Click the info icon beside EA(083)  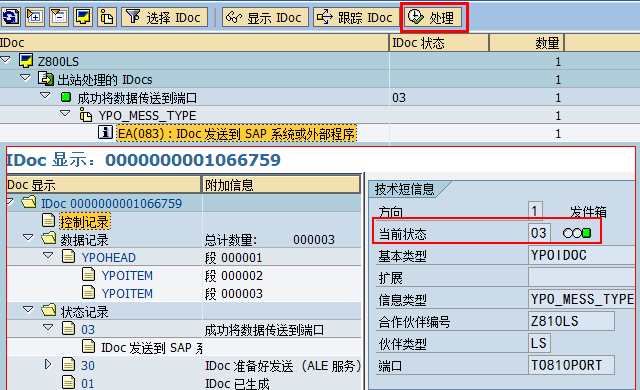coord(105,132)
